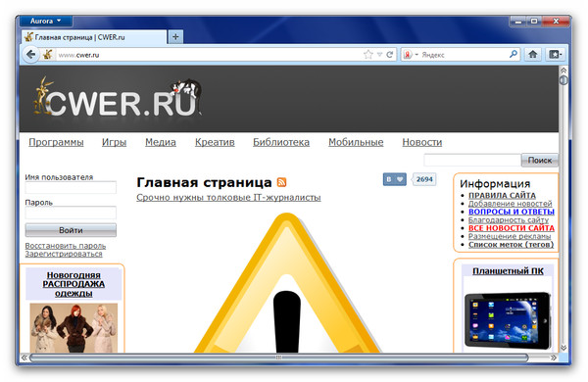Open the bookmarks menu button
Viewport: 588px width, 382px height.
[x=555, y=55]
